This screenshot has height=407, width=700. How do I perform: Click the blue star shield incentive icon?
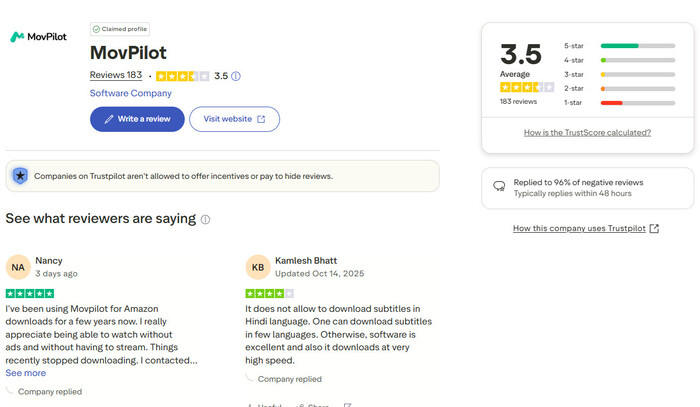pos(20,176)
